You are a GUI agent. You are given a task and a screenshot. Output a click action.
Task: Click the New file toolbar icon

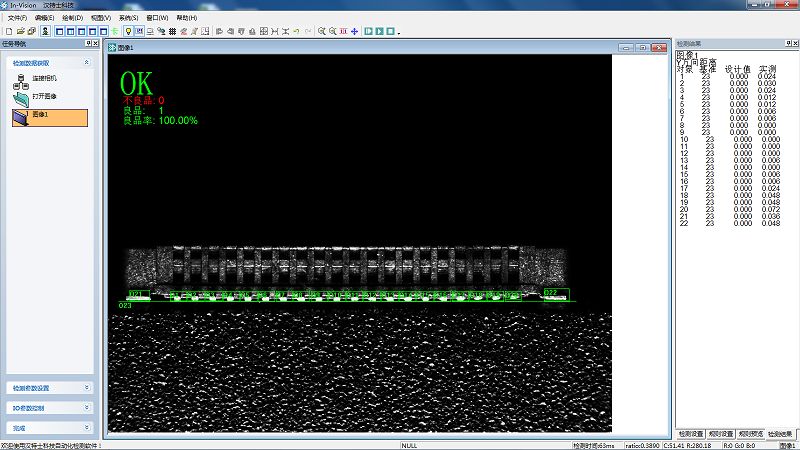tap(8, 31)
